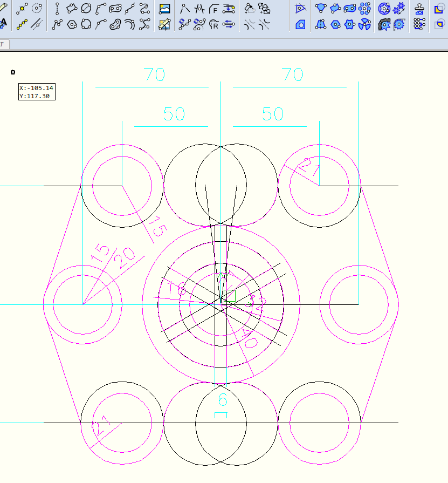Screen dimensions: 448x483
Task: Click the picture with ruler icon
Action: (165, 24)
